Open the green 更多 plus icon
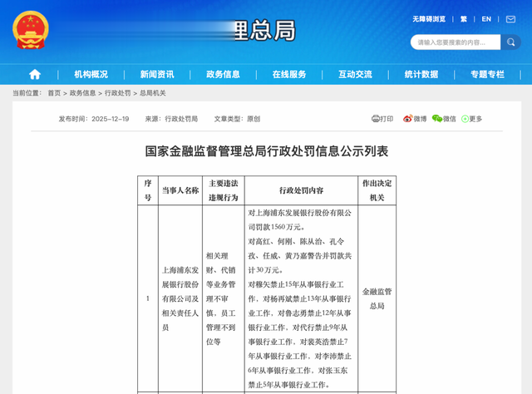This screenshot has height=394, width=532. coord(465,119)
